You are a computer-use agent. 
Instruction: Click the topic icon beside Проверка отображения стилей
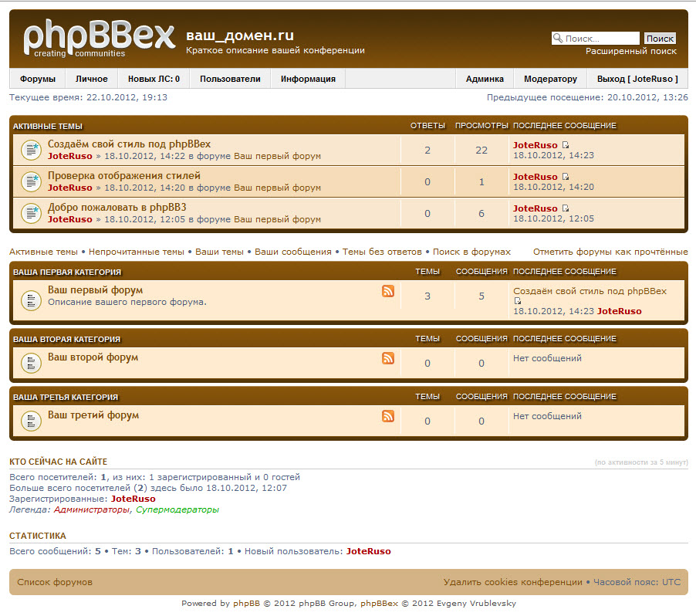(30, 181)
